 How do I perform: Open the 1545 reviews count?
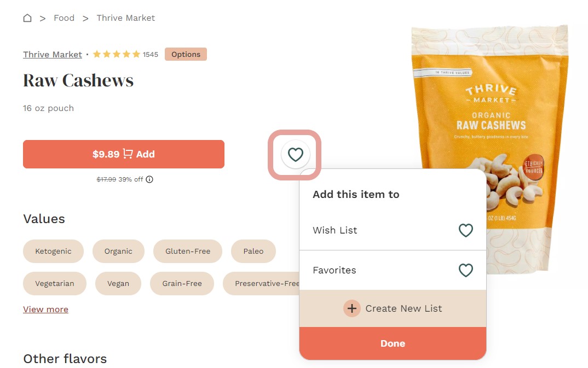tap(151, 55)
